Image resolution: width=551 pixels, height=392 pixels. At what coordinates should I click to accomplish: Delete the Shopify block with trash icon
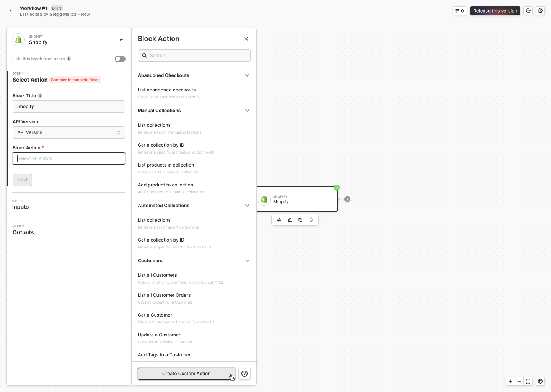coord(311,220)
